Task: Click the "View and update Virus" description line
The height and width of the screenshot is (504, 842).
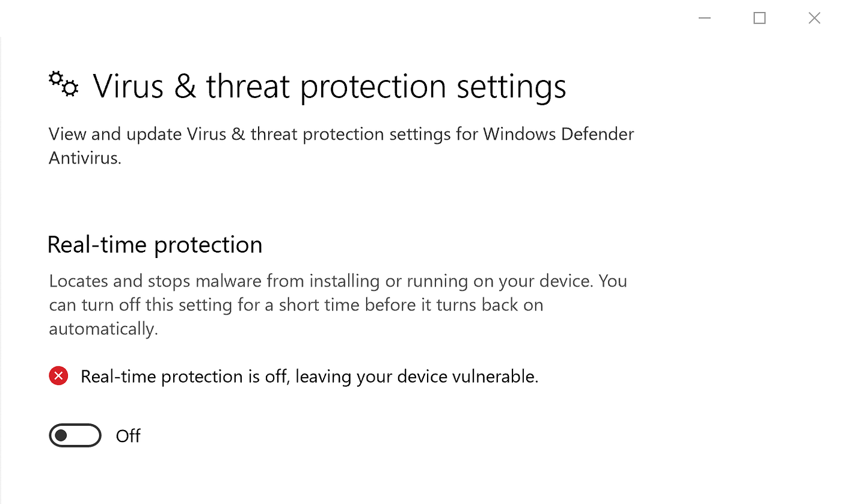Action: coord(341,134)
